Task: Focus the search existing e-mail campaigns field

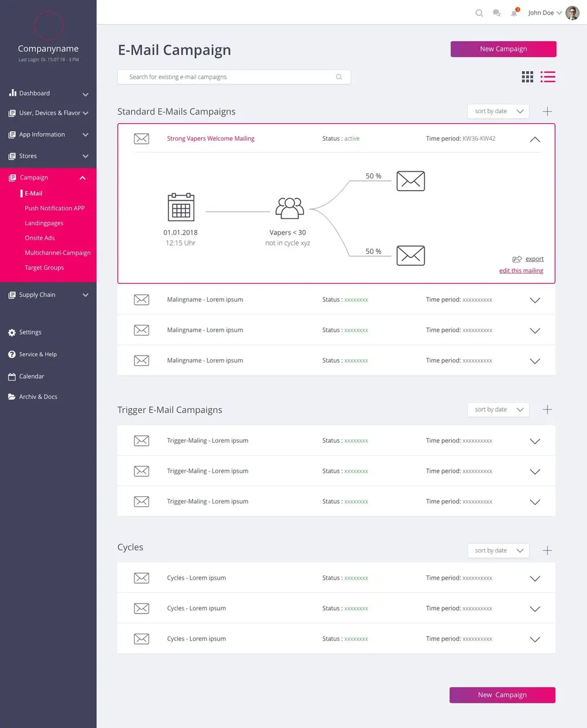Action: coord(234,77)
